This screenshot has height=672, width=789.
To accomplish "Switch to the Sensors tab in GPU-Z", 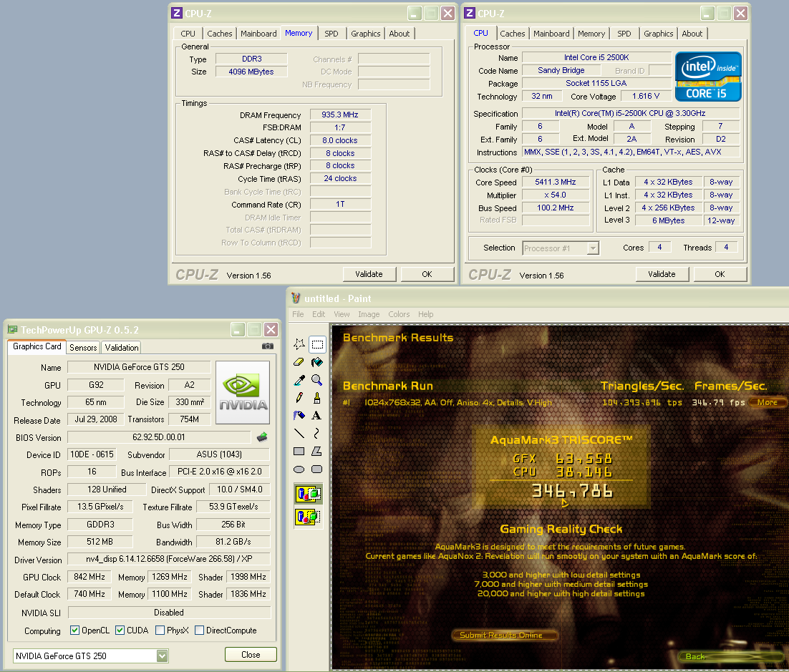I will (x=83, y=348).
